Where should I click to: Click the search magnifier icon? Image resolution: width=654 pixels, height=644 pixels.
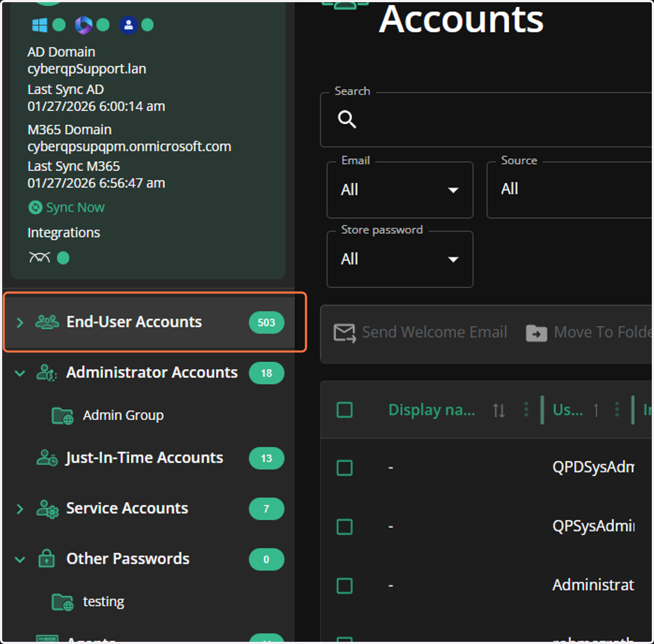click(347, 119)
